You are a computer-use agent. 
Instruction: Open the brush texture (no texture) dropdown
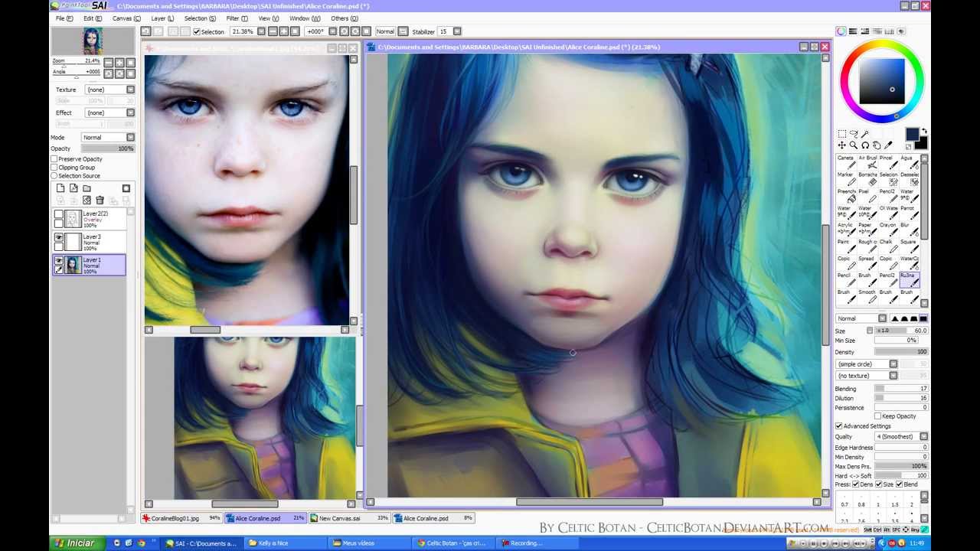point(867,376)
